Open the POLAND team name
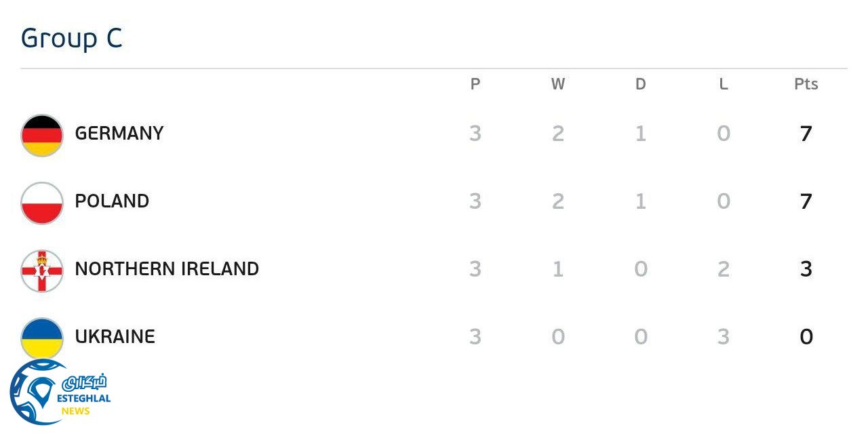 112,201
